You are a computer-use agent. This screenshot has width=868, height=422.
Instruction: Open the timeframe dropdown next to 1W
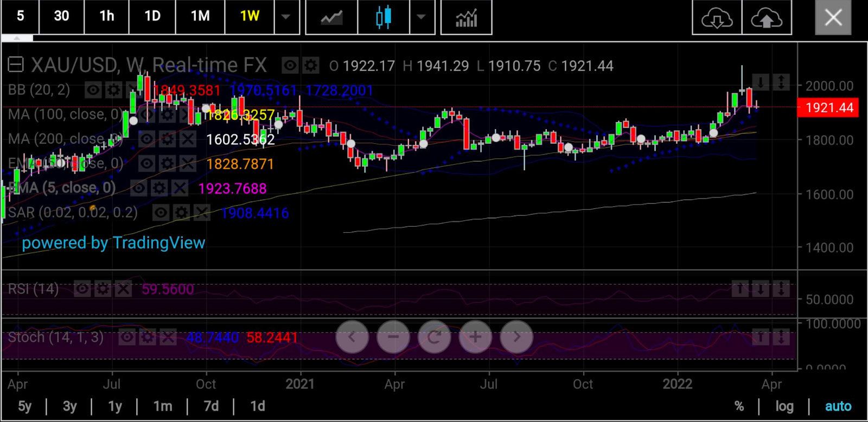pos(286,17)
